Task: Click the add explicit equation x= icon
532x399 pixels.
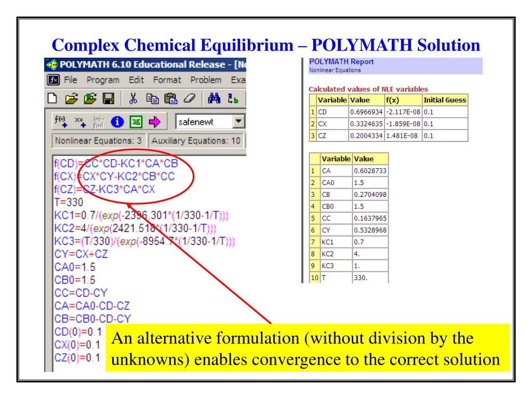Action: (81, 122)
